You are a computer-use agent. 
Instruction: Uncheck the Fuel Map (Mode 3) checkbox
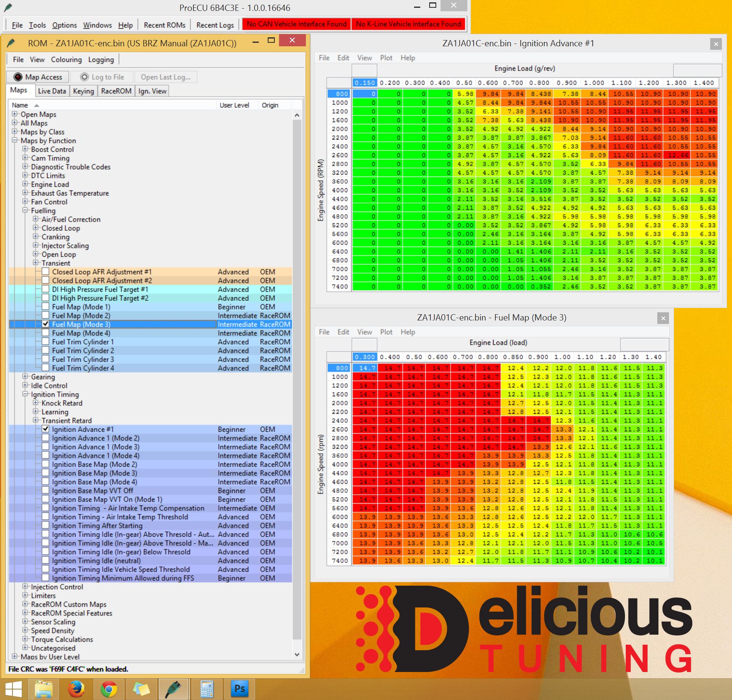point(46,324)
